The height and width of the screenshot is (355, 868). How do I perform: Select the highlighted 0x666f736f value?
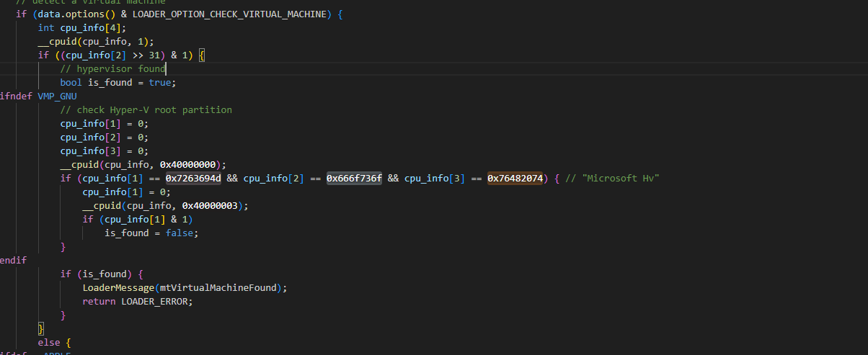point(354,179)
